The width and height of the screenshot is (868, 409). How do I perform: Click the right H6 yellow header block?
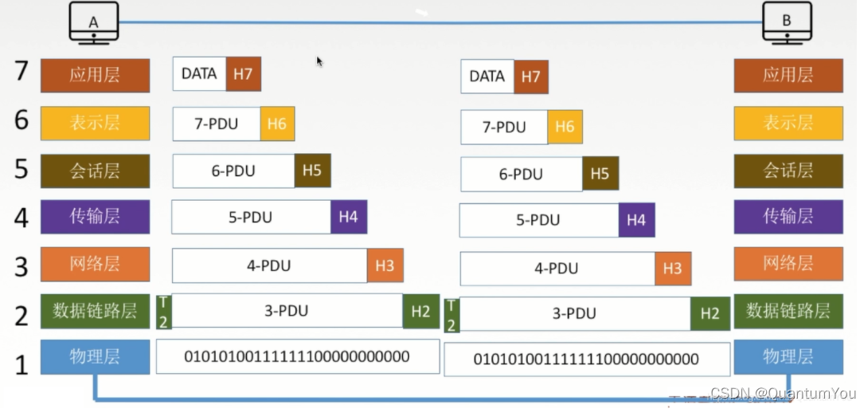565,127
